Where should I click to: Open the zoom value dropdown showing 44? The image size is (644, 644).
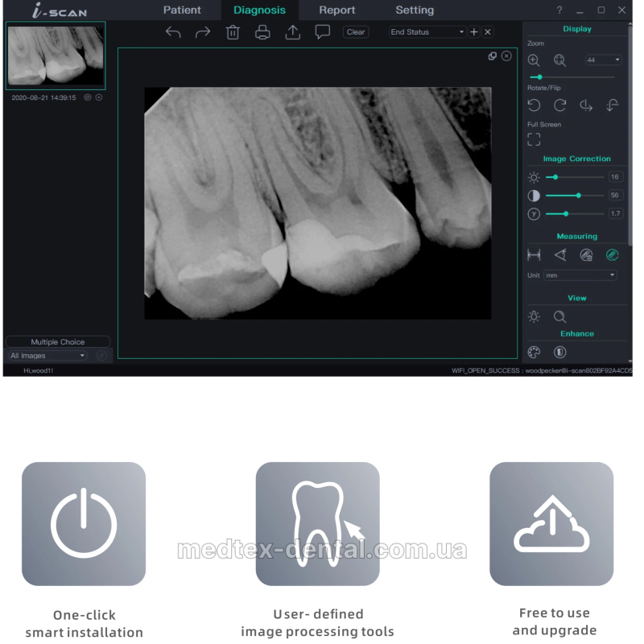603,60
